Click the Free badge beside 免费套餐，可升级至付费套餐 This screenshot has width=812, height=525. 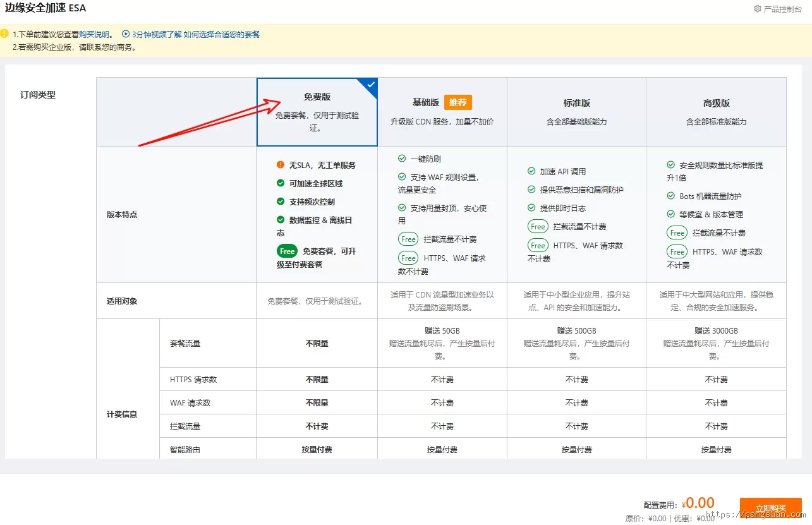[x=287, y=251]
